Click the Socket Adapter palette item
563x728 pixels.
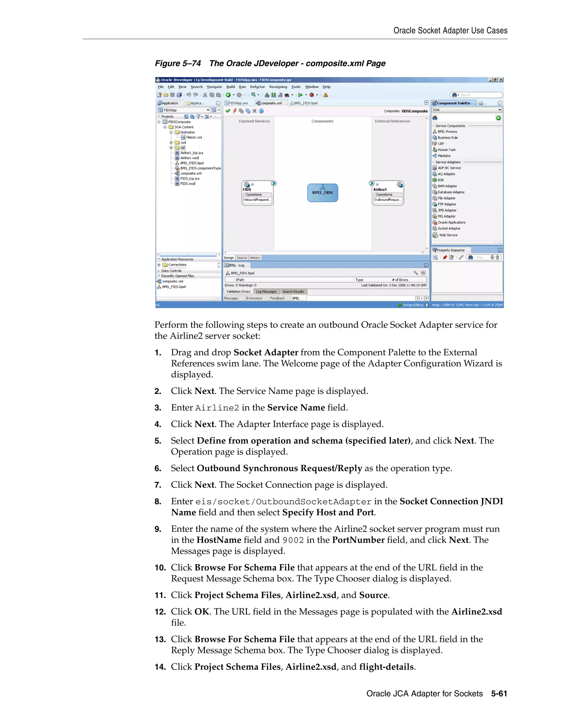point(447,229)
